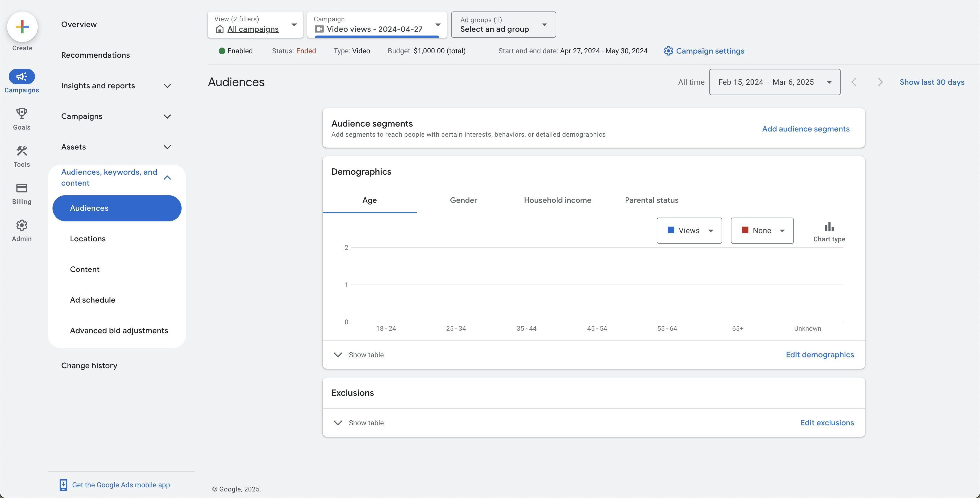The image size is (980, 498).
Task: Select Locations in the sidebar
Action: click(x=88, y=239)
